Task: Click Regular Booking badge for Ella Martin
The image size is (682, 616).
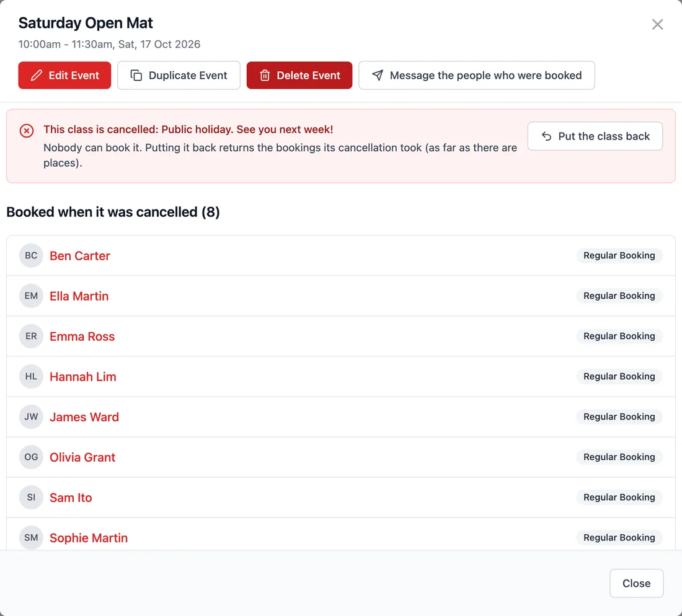Action: 619,296
